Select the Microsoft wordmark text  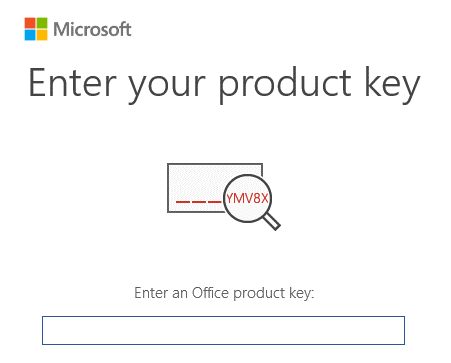(92, 29)
